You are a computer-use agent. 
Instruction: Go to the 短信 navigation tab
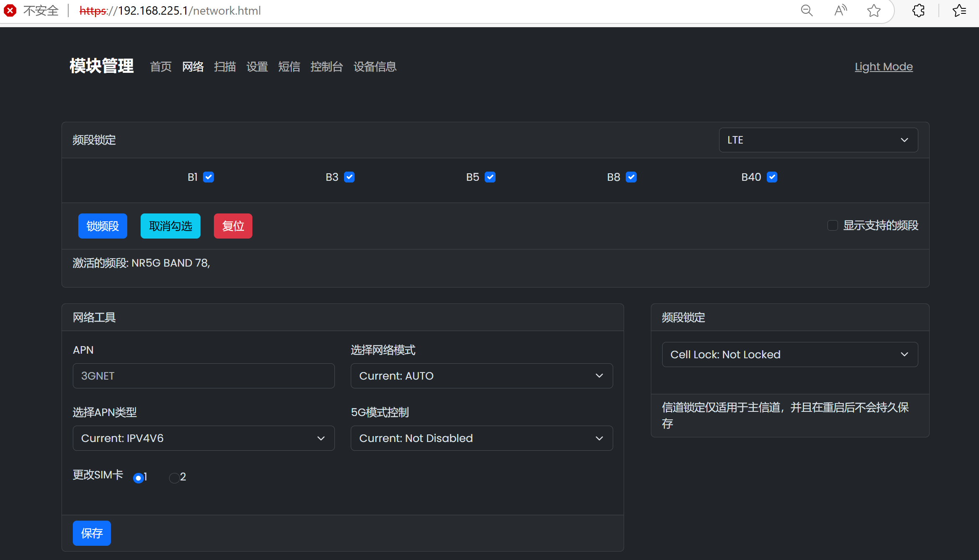coord(289,67)
